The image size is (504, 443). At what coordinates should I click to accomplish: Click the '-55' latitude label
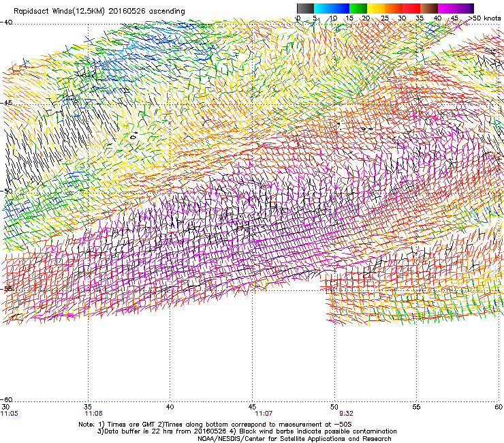click(x=6, y=288)
